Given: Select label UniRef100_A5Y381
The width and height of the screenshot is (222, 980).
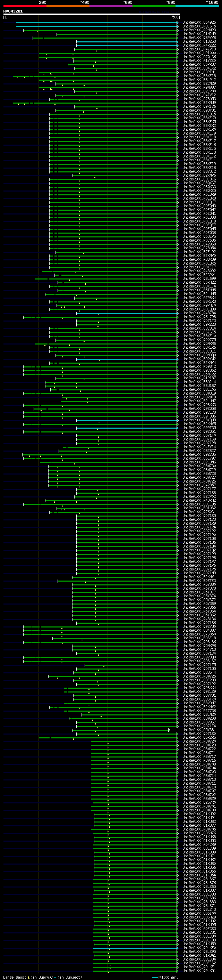Looking at the screenshot, I should (x=199, y=730).
